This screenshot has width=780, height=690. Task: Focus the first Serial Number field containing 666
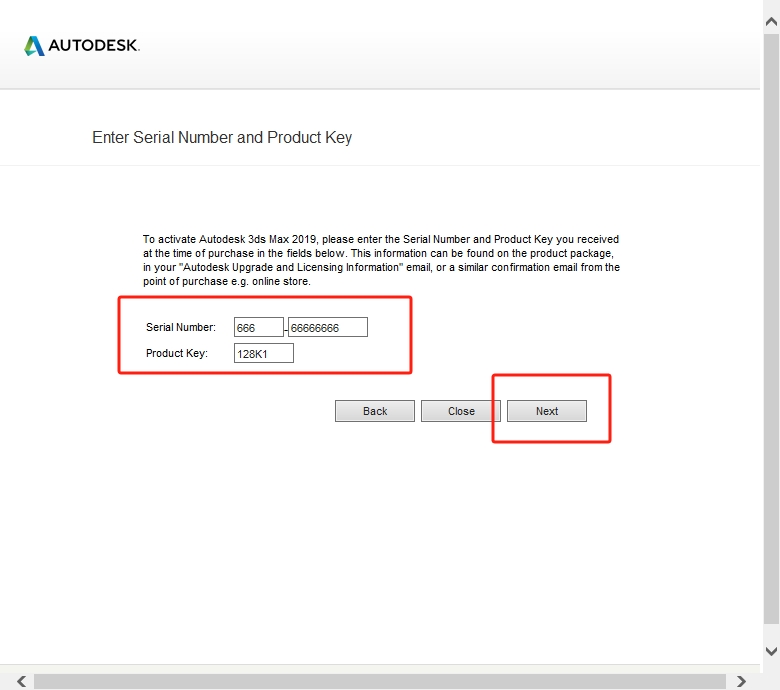point(258,327)
